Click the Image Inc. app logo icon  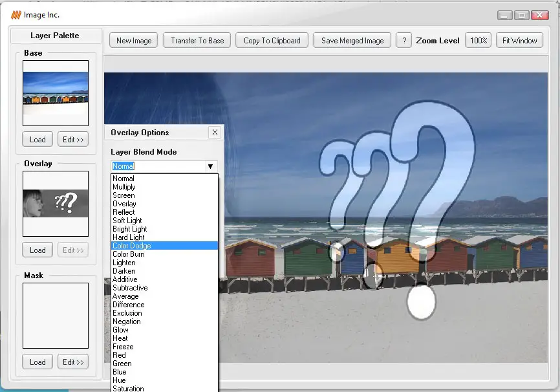[16, 15]
